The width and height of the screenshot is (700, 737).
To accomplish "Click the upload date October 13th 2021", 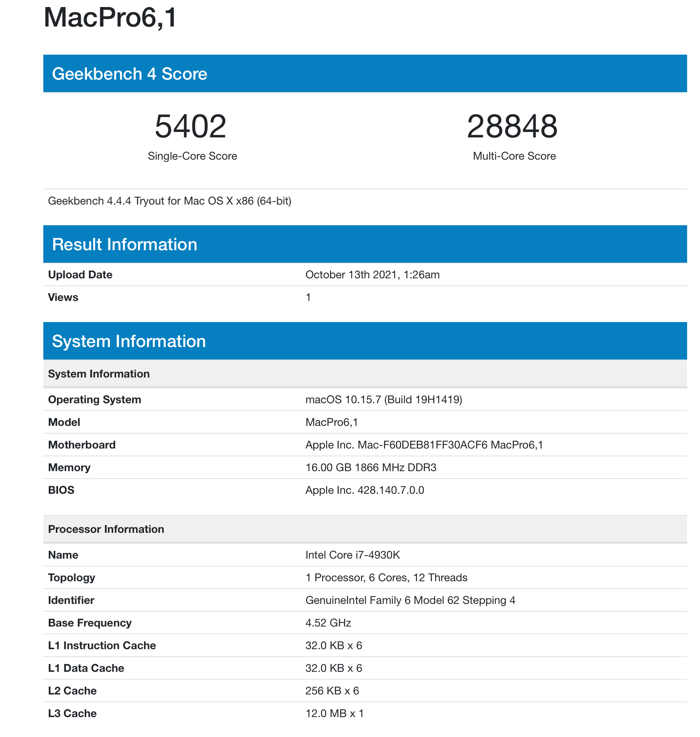I will click(372, 275).
